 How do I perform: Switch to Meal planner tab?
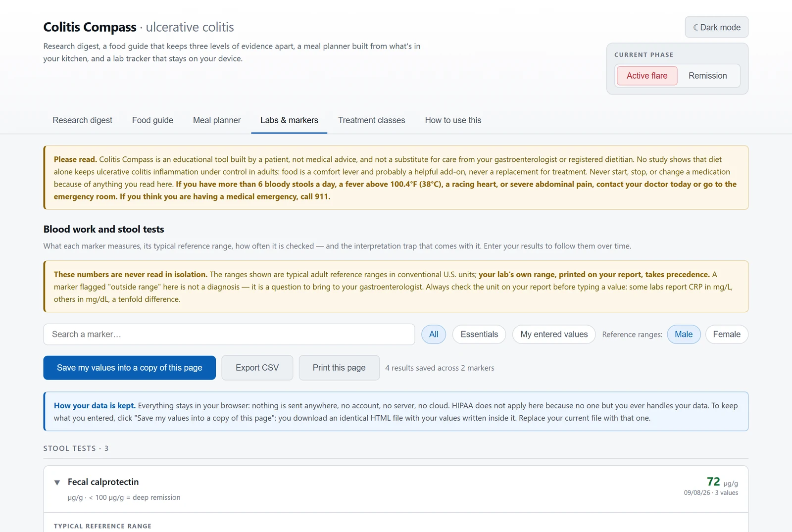pyautogui.click(x=217, y=120)
